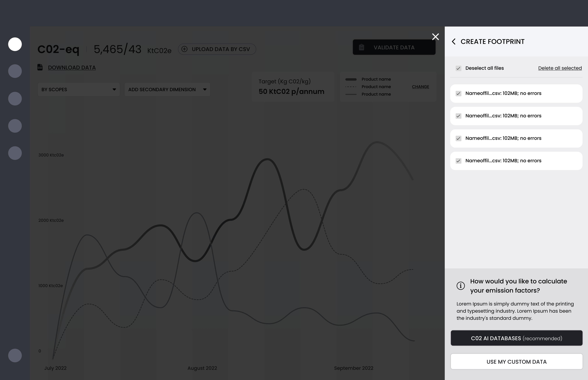Expand the Add Secondary Dimension dropdown
The height and width of the screenshot is (380, 588).
point(167,89)
